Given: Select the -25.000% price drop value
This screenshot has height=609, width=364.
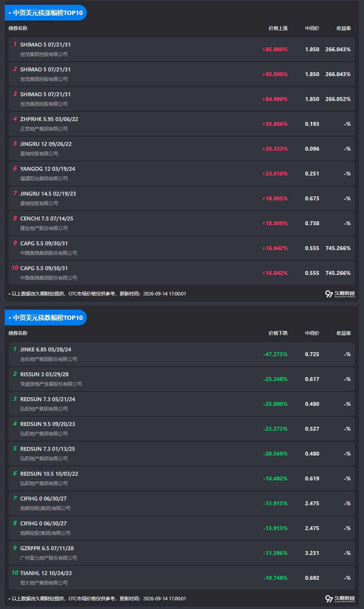Looking at the screenshot, I should point(276,404).
